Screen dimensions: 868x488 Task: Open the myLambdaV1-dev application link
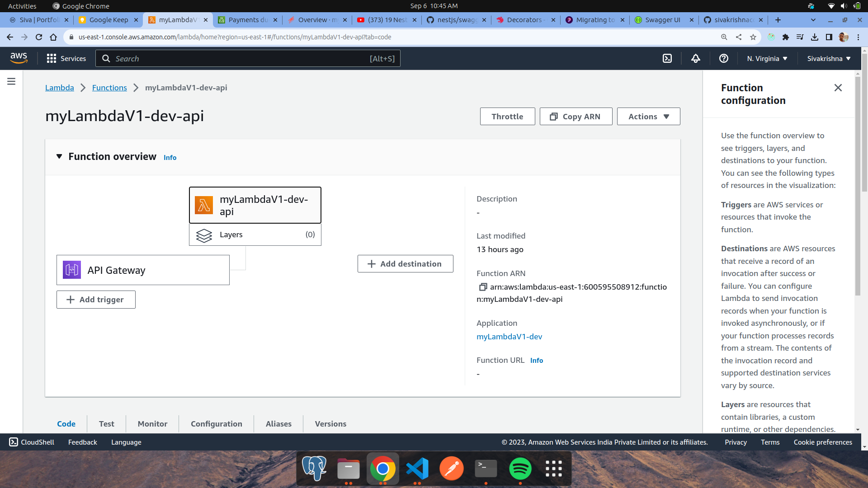click(509, 337)
